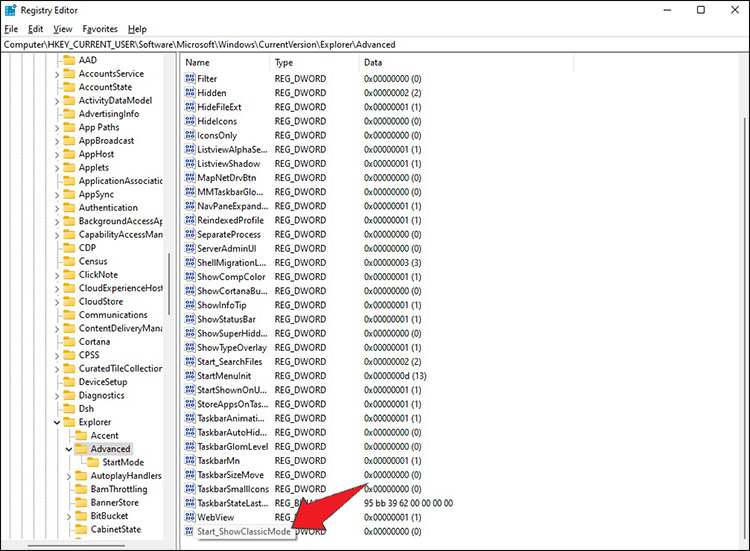Select the TaskbarSmallIcons value icon

tap(190, 489)
